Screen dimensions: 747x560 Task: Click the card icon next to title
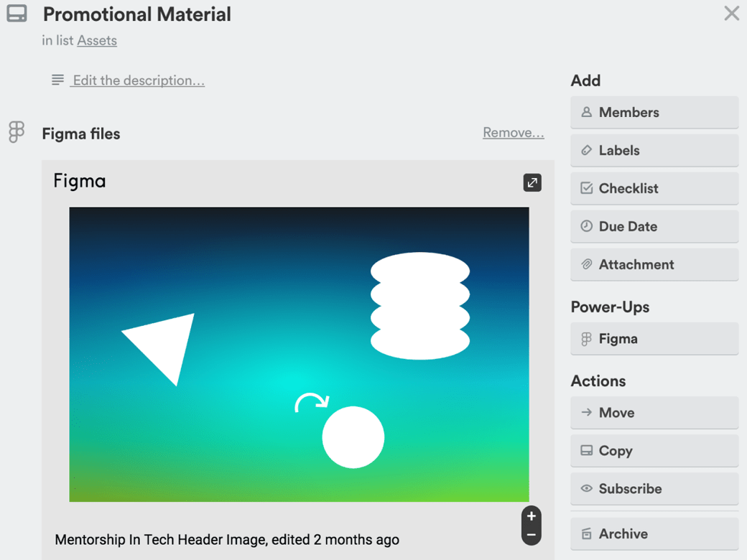tap(17, 14)
